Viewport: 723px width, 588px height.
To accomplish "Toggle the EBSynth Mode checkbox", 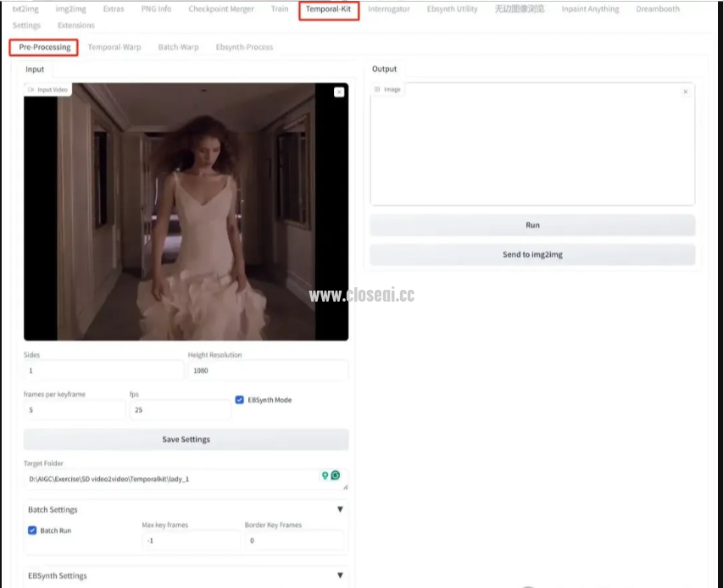I will coord(239,400).
